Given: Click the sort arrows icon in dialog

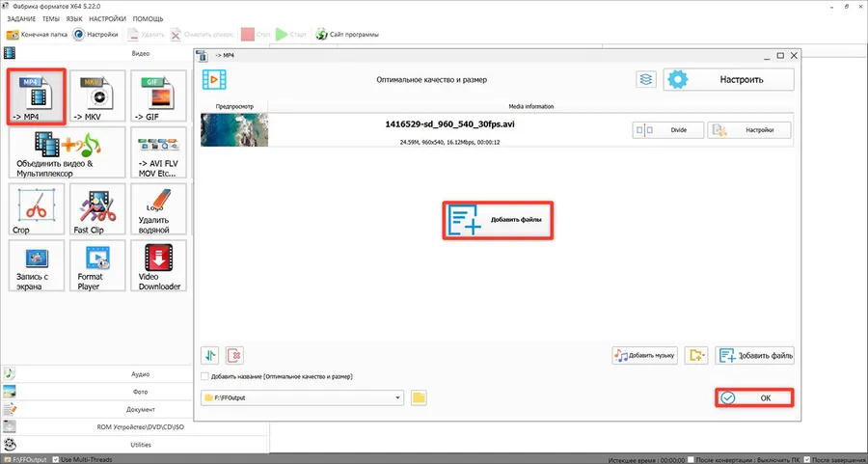Looking at the screenshot, I should [x=210, y=355].
